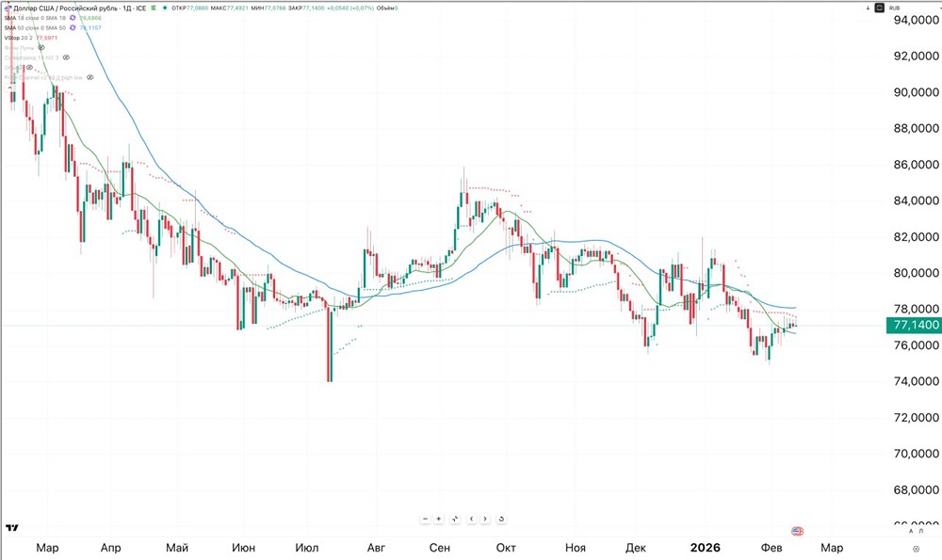Screen dimensions: 942x560
Task: Toggle log scale with the Л button
Action: 921,531
